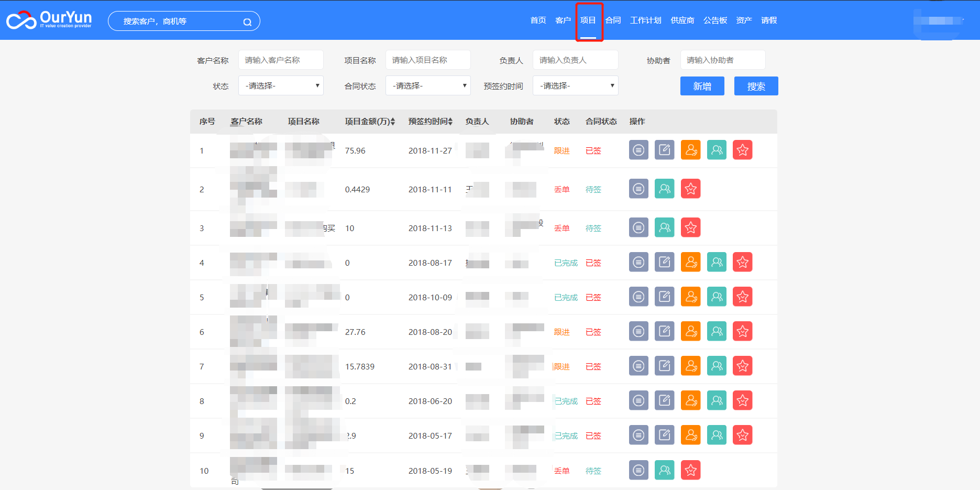Click green collaborators icon in row 1

coord(717,150)
